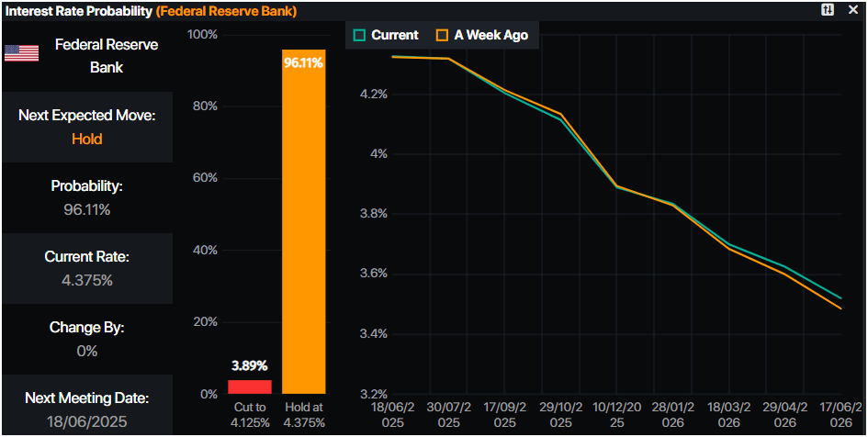Click the 3.89% label above red bar
The height and width of the screenshot is (437, 868).
coord(250,365)
